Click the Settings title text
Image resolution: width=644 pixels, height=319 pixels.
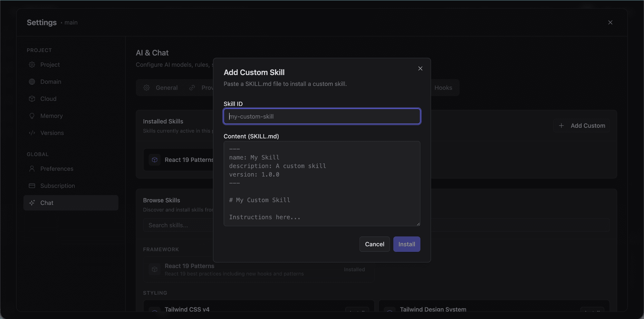click(42, 23)
